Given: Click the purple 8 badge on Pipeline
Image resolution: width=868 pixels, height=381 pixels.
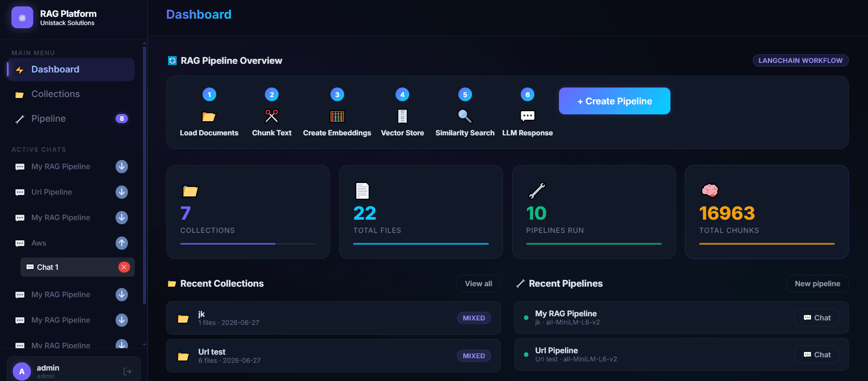Looking at the screenshot, I should click(x=122, y=118).
